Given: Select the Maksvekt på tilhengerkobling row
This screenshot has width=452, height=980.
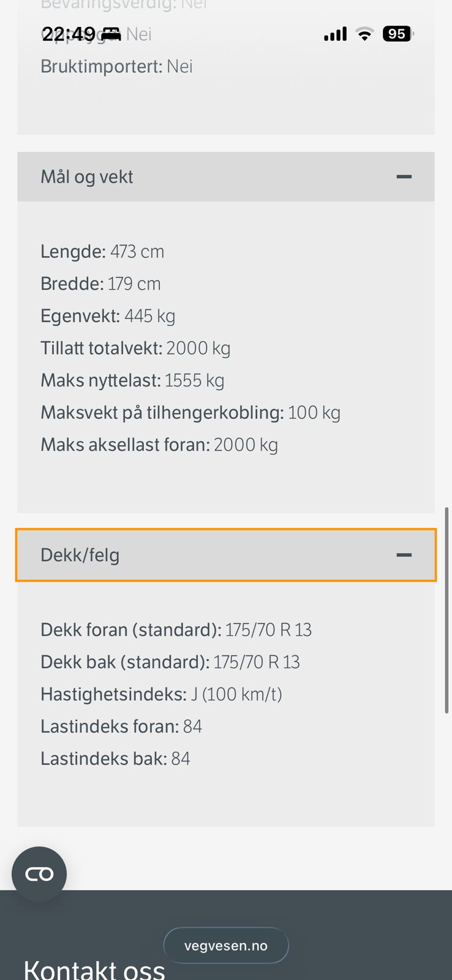Looking at the screenshot, I should (x=190, y=413).
